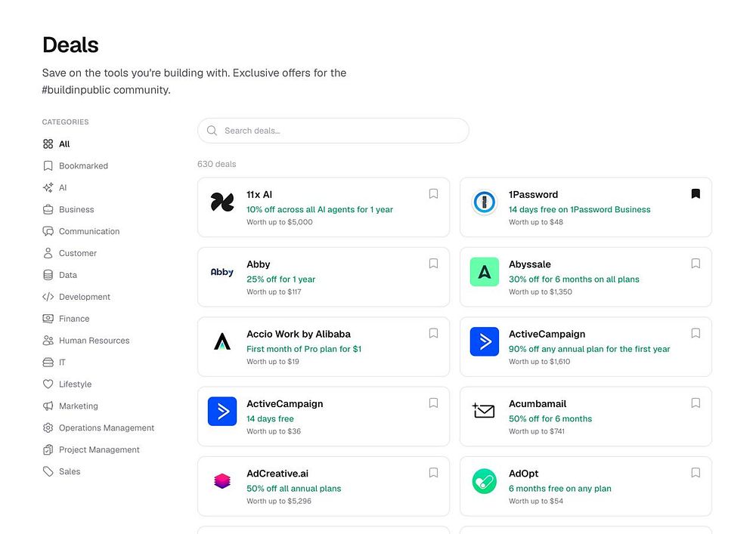Bookmark the AdCreative.ai deal
Viewport: 756px width, 534px height.
(433, 473)
